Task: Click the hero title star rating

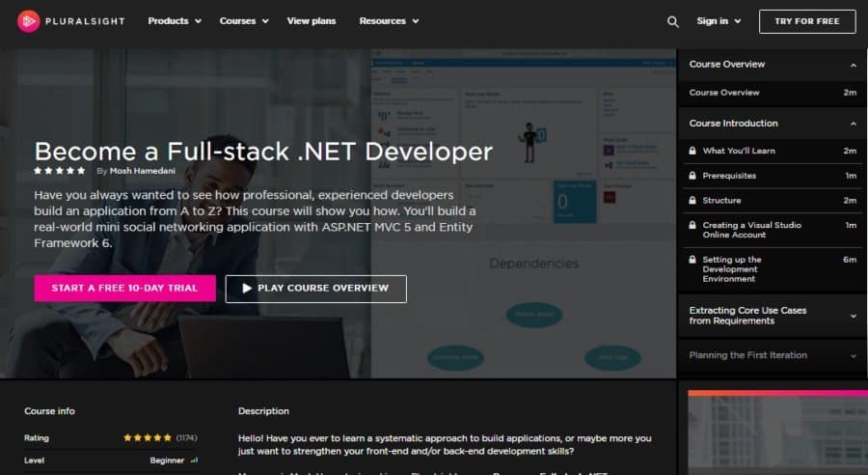Action: coord(60,171)
